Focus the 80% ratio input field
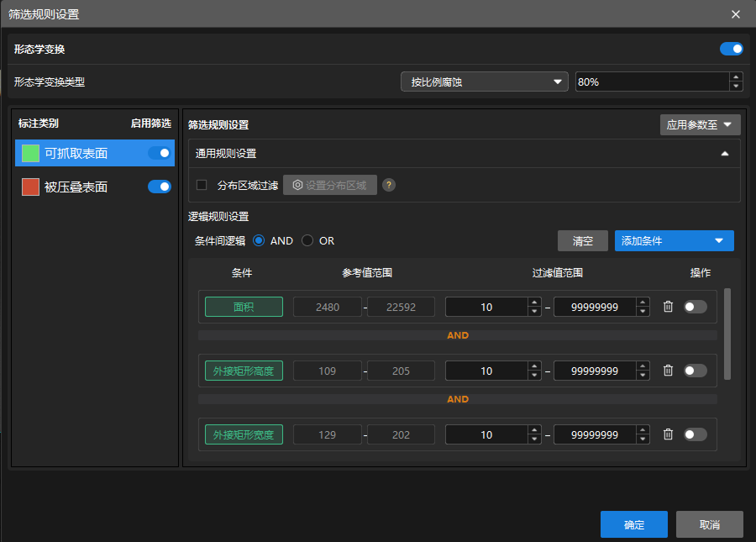This screenshot has width=756, height=542. click(x=653, y=82)
